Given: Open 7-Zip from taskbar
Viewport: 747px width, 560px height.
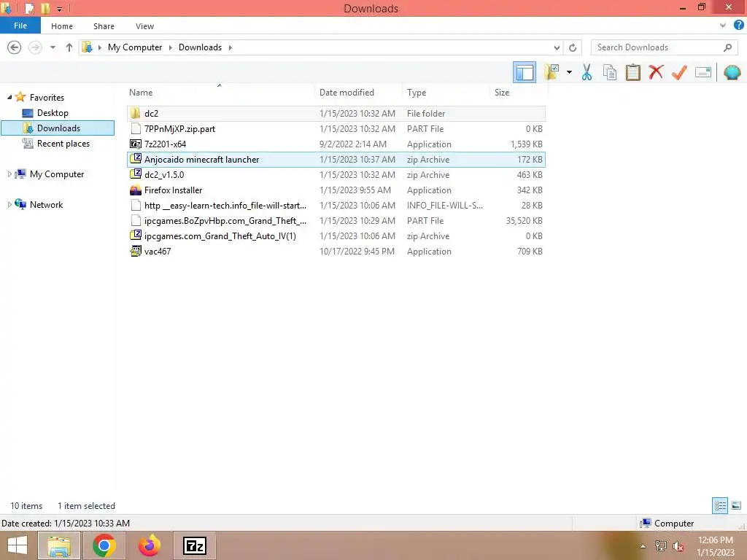Looking at the screenshot, I should pyautogui.click(x=195, y=545).
